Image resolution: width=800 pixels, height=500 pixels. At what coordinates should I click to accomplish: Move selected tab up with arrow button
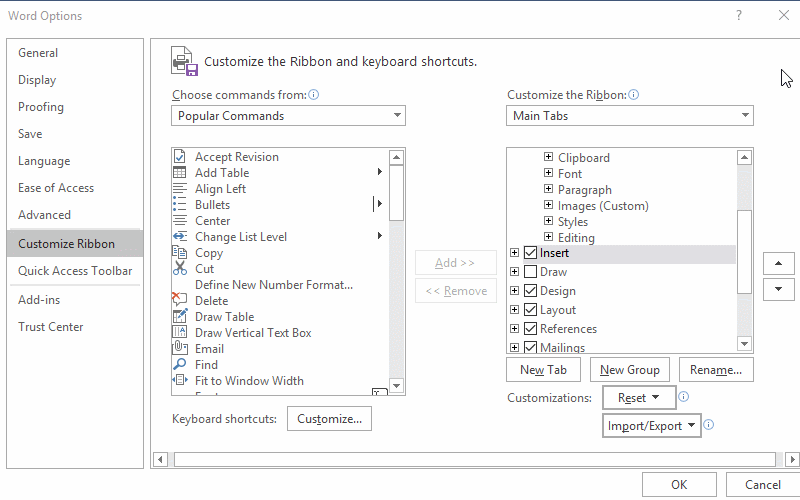pos(779,263)
